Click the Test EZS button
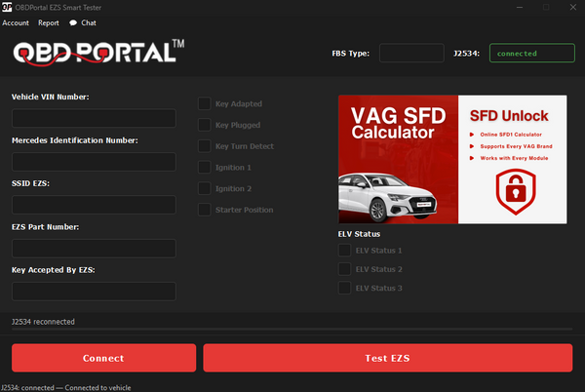 pos(388,358)
